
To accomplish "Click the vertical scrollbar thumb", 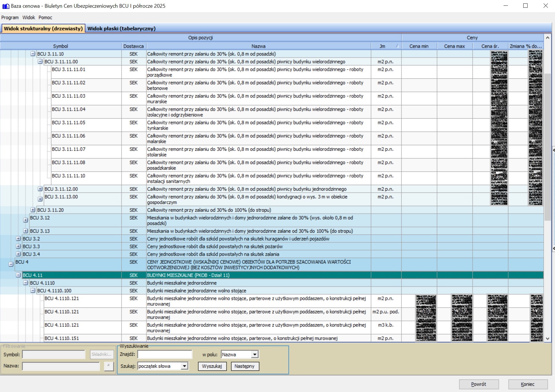I will (x=547, y=147).
